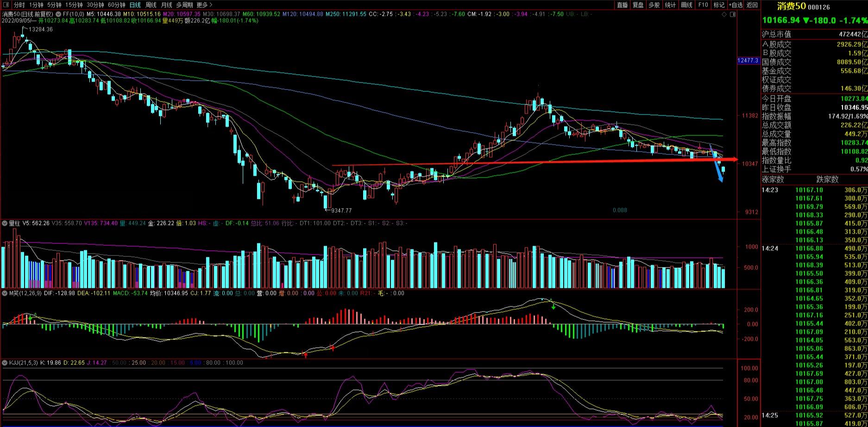
Task: Click the A股成交 value 2926.29亿
Action: coord(852,45)
